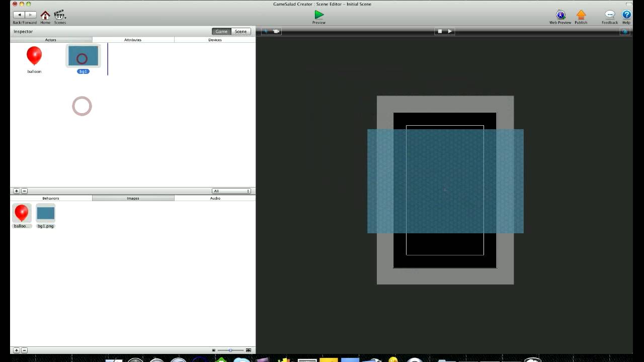
Task: Add an image with bottom plus button
Action: (x=17, y=350)
